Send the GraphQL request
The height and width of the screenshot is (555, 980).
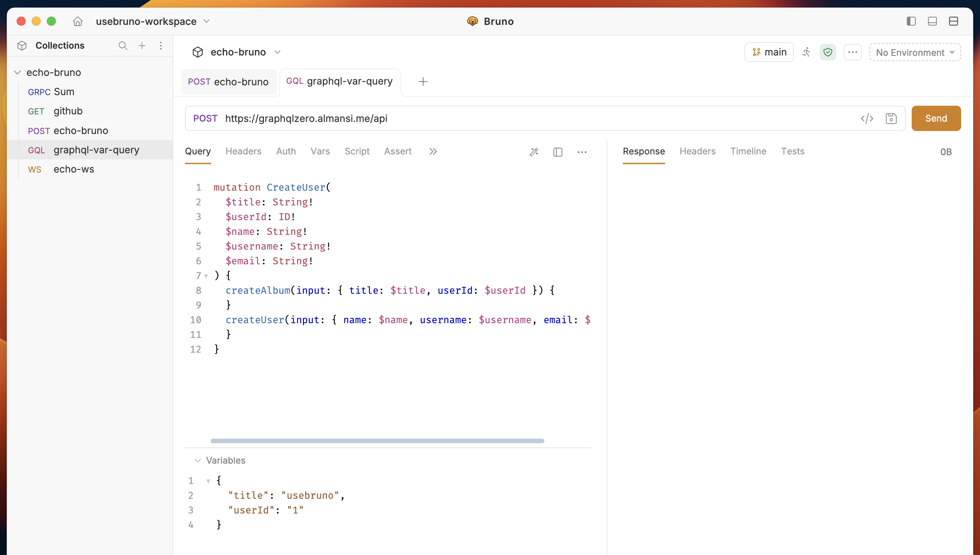[936, 119]
